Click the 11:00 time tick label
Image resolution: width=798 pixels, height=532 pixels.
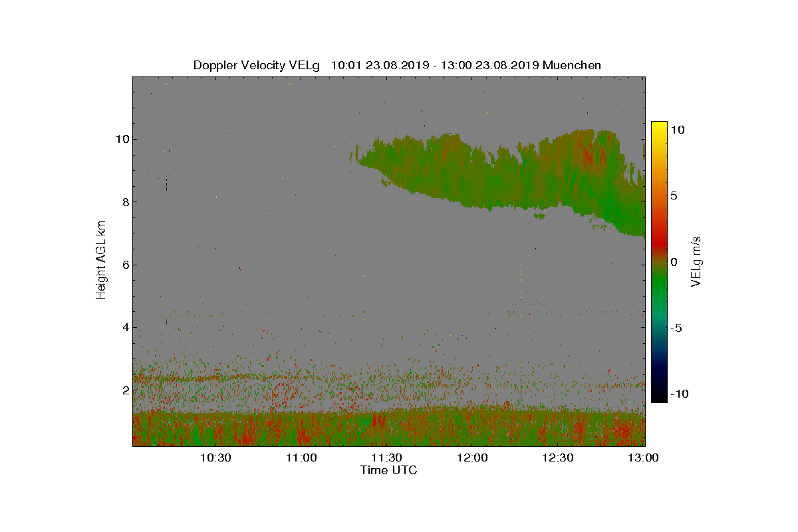(301, 458)
